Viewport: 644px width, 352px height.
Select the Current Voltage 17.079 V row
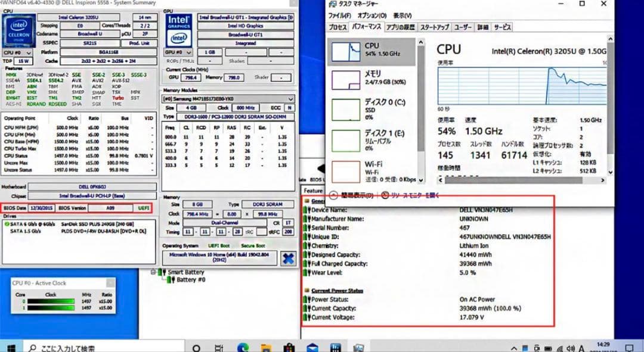427,317
